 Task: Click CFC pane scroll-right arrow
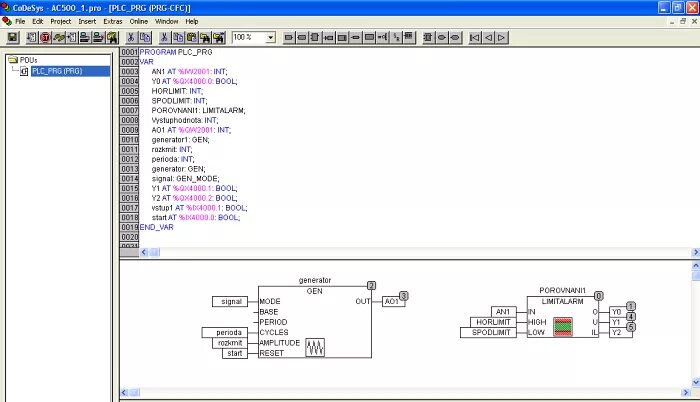click(686, 392)
